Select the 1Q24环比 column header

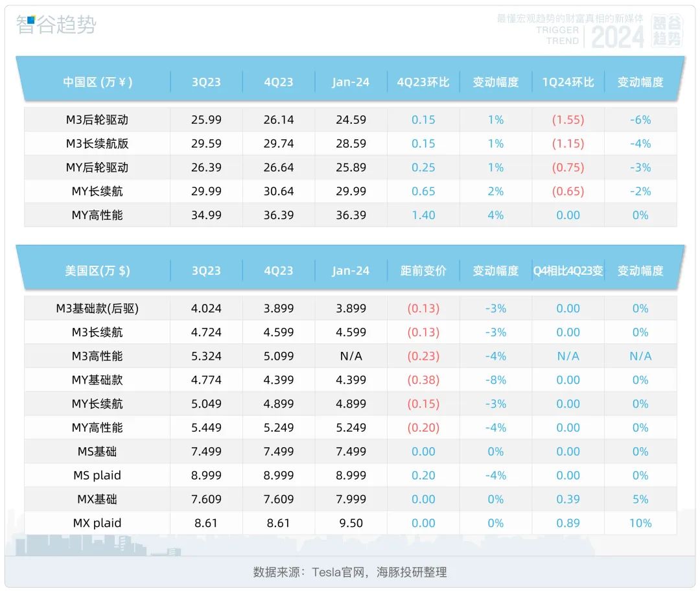coord(568,82)
